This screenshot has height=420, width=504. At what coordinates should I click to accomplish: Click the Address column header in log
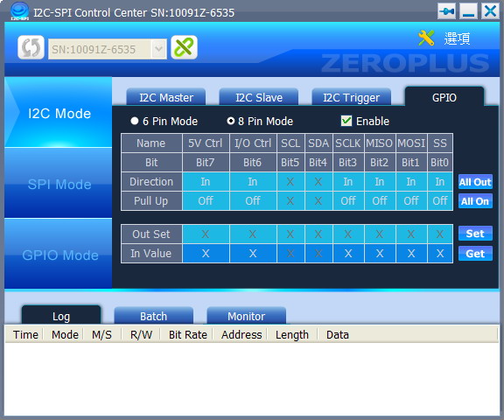(241, 334)
